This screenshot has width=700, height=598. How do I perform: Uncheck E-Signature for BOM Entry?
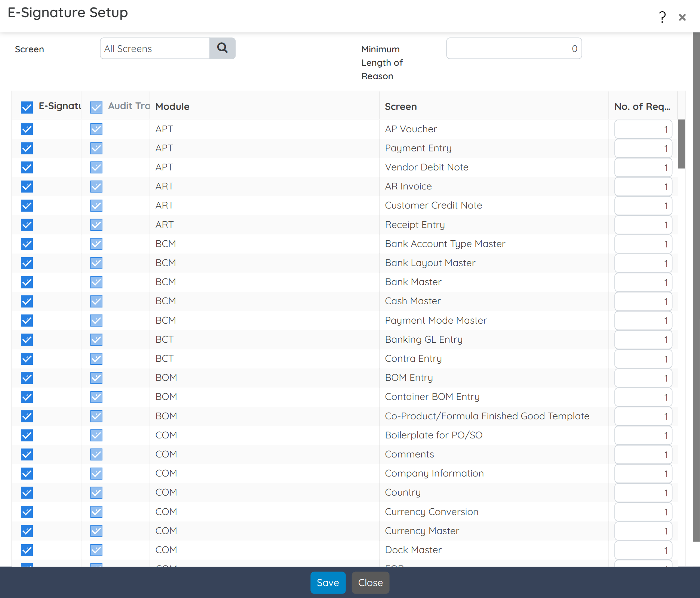[x=27, y=378]
